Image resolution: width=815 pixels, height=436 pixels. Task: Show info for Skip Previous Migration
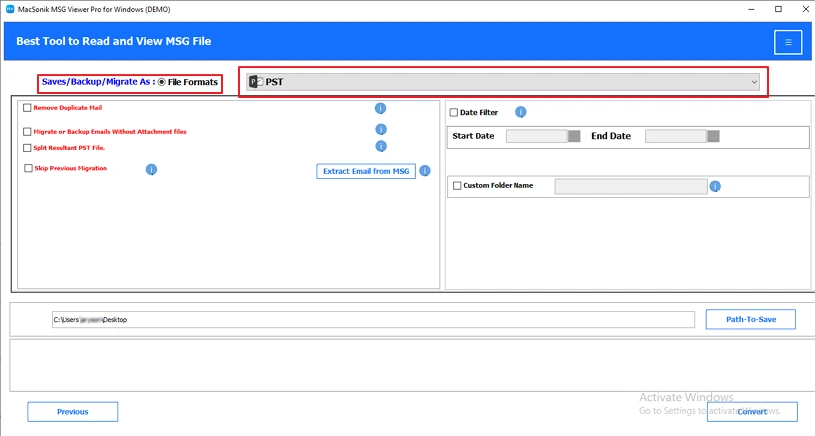151,169
